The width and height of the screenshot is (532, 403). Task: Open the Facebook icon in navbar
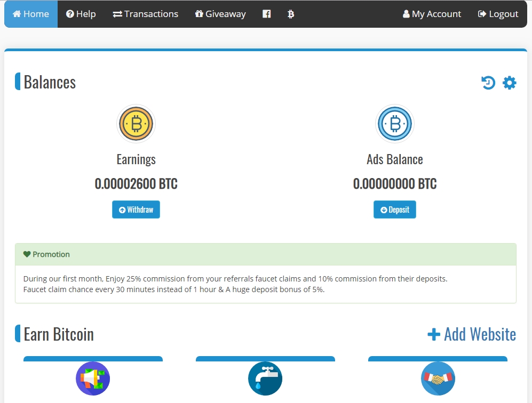point(267,14)
